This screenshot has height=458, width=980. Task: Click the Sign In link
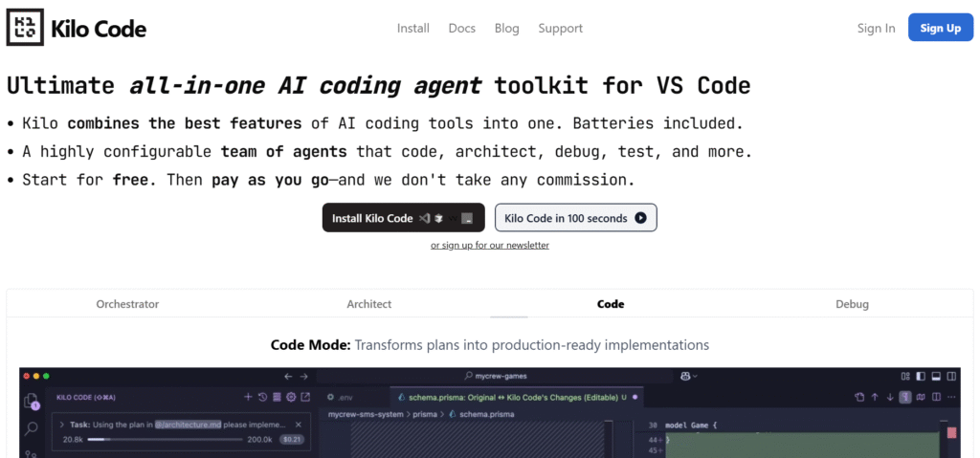[x=877, y=28]
